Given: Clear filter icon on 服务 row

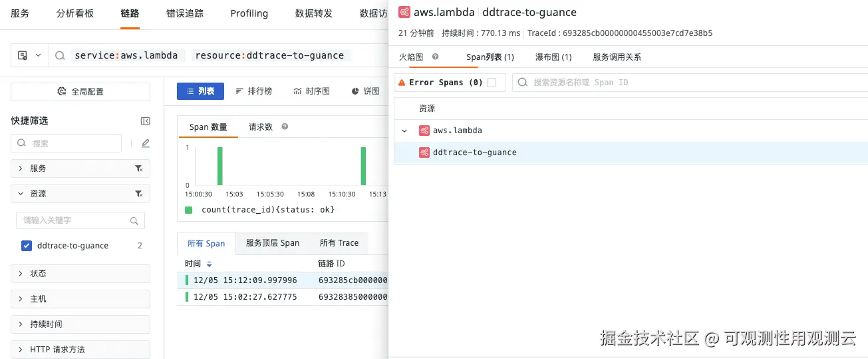Looking at the screenshot, I should tap(138, 169).
